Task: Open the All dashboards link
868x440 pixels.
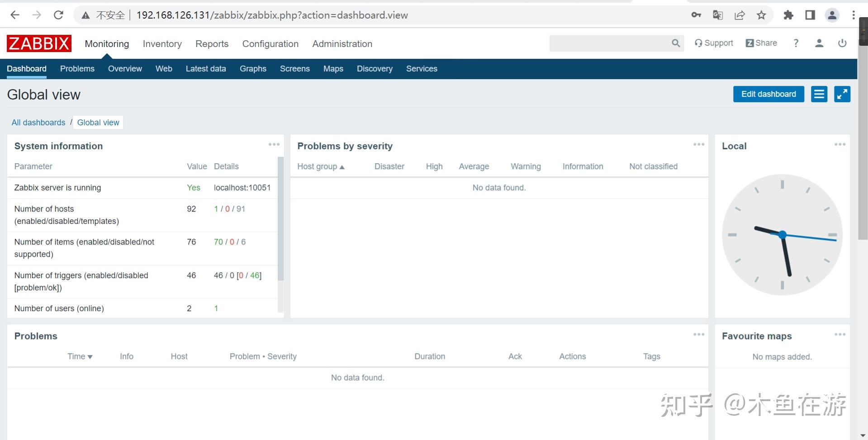Action: click(x=38, y=122)
